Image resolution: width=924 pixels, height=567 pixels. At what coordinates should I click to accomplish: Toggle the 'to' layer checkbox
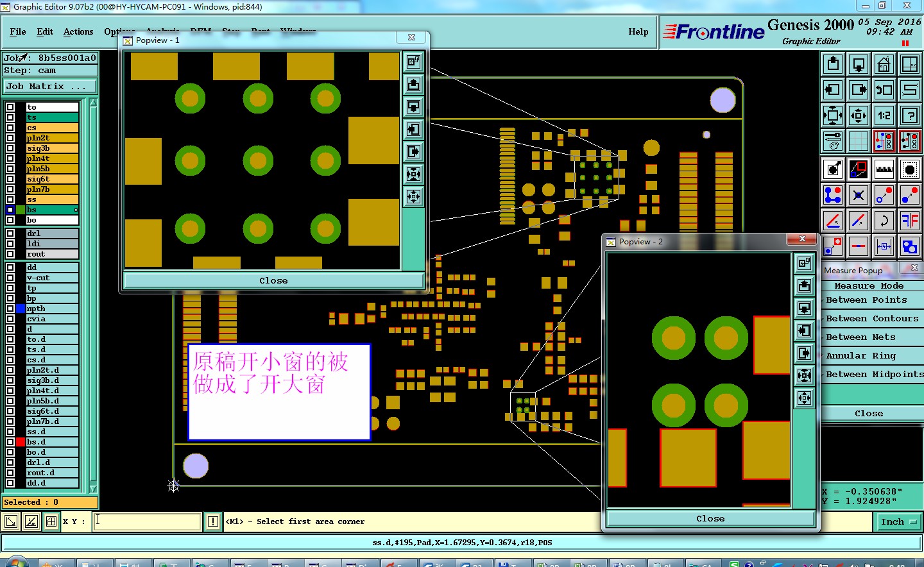10,107
